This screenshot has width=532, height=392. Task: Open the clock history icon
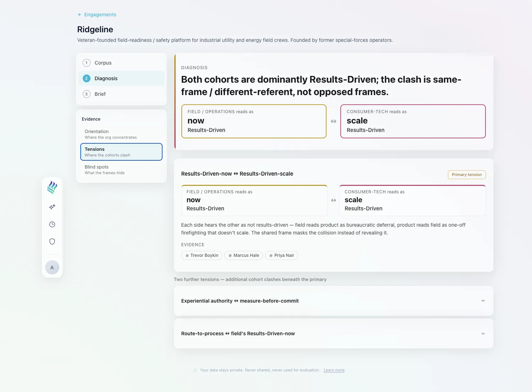point(52,224)
